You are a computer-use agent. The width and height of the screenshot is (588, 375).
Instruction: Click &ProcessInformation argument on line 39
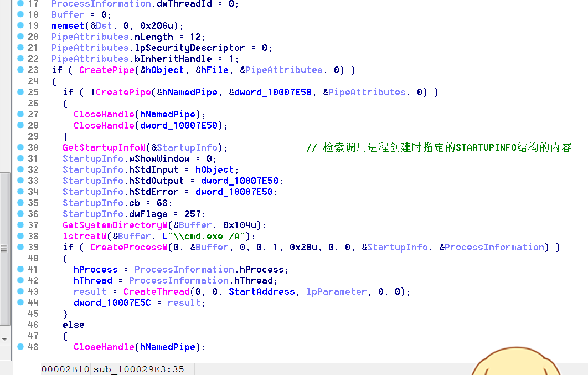point(492,248)
